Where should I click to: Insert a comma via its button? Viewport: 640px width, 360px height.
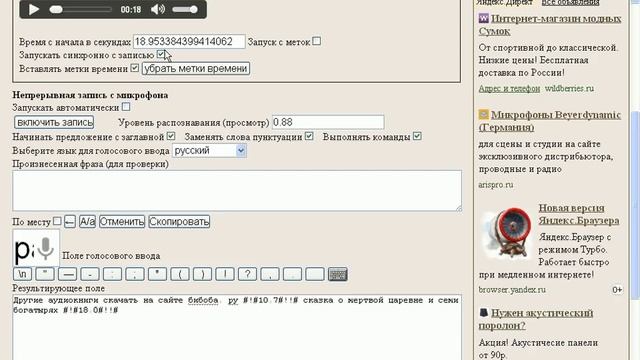270,274
